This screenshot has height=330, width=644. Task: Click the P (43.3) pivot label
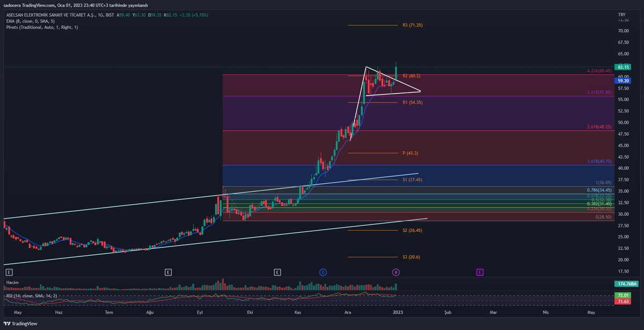tap(410, 153)
